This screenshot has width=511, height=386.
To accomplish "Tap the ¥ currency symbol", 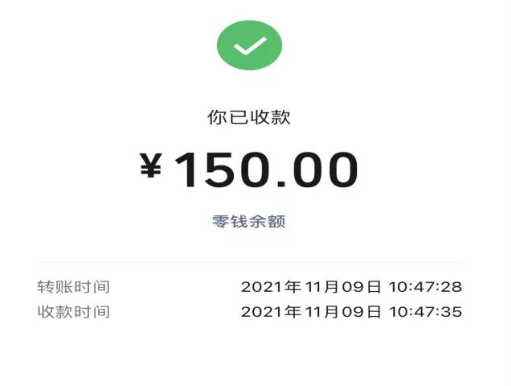I will (151, 165).
